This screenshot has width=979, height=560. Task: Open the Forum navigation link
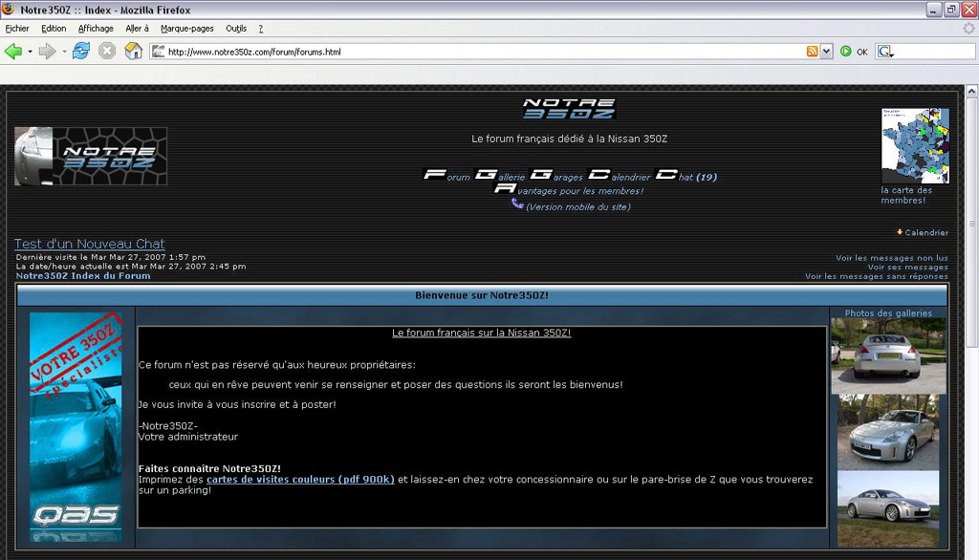tap(446, 176)
